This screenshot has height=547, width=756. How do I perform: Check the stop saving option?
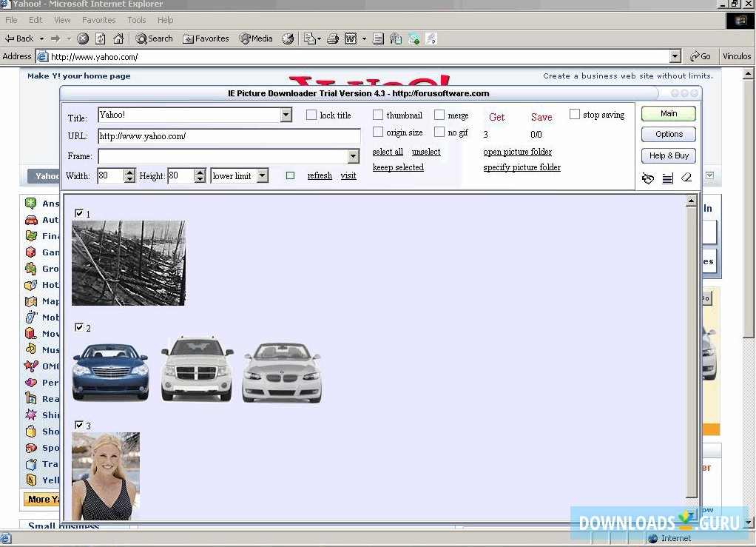575,114
